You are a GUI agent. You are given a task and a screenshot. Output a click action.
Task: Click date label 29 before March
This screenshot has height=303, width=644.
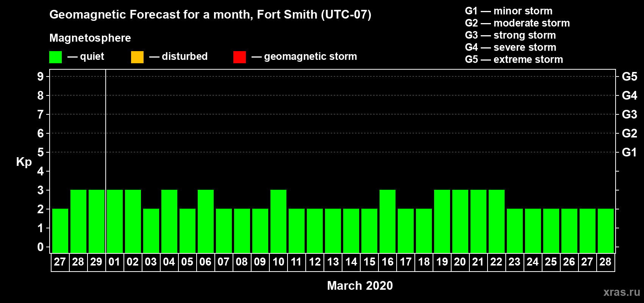click(96, 262)
